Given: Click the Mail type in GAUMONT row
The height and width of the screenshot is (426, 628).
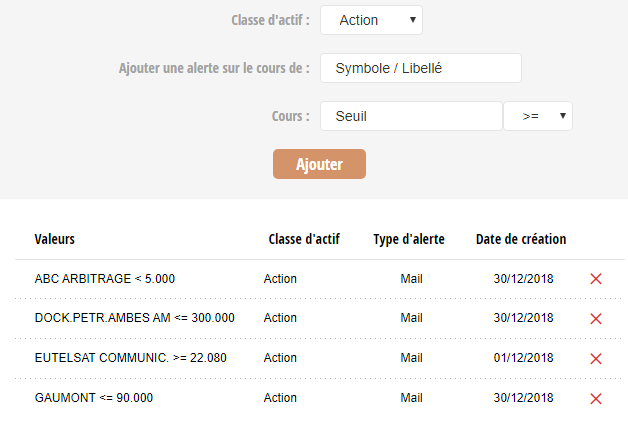Looking at the screenshot, I should [x=411, y=398].
